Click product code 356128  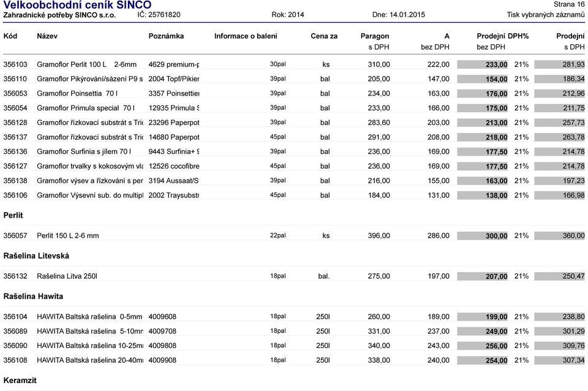coord(15,123)
